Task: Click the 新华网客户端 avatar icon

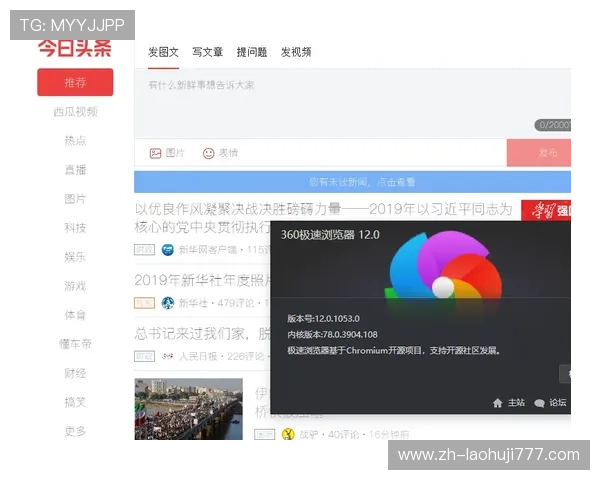Action: [168, 250]
